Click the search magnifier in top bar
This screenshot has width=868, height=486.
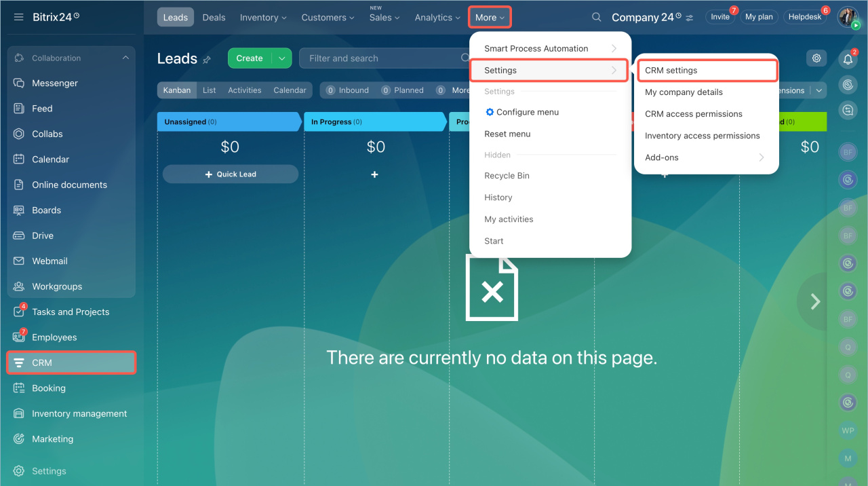point(596,17)
